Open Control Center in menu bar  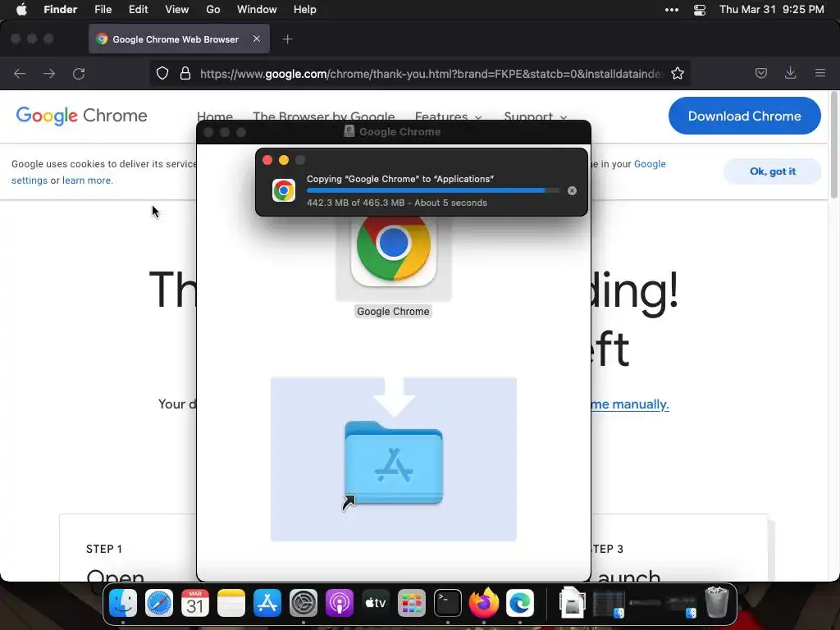pos(700,10)
